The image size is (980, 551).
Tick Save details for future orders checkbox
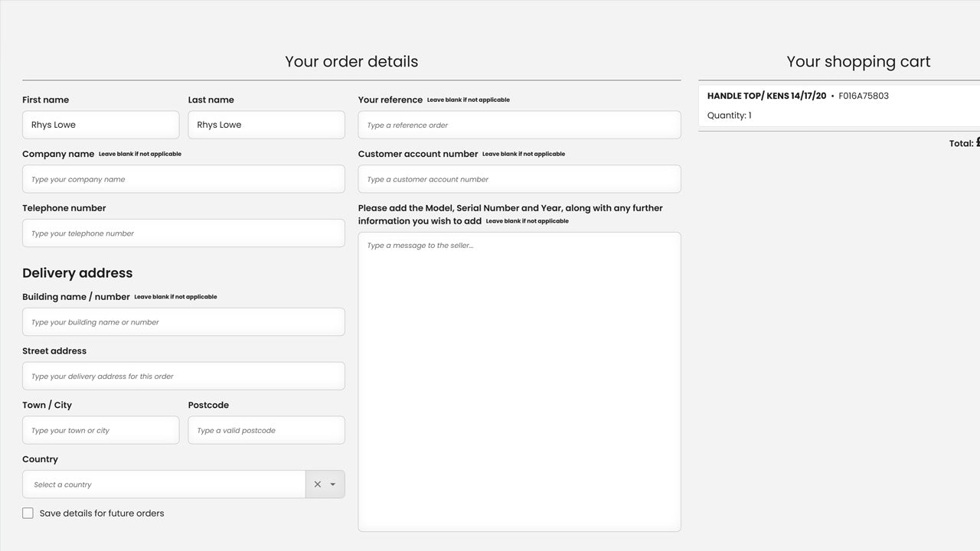pos(28,514)
